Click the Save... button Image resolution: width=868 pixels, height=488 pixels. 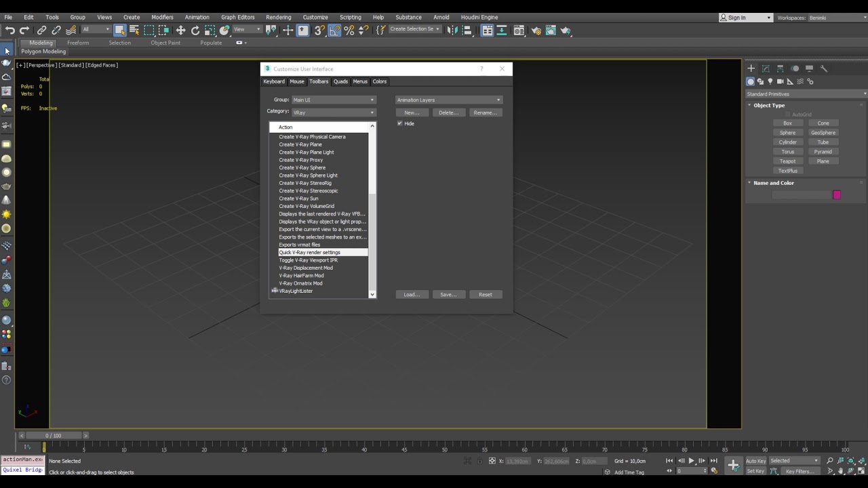point(448,294)
